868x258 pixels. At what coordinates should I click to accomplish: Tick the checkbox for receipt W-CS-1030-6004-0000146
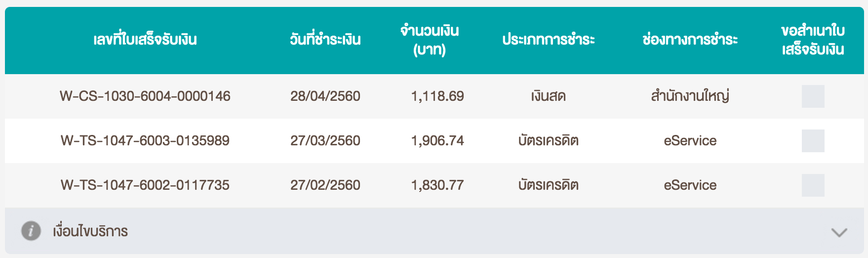coord(813,96)
